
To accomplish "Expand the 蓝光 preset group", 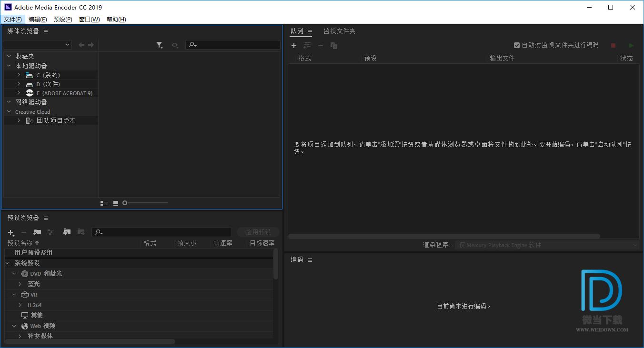I will [x=20, y=284].
